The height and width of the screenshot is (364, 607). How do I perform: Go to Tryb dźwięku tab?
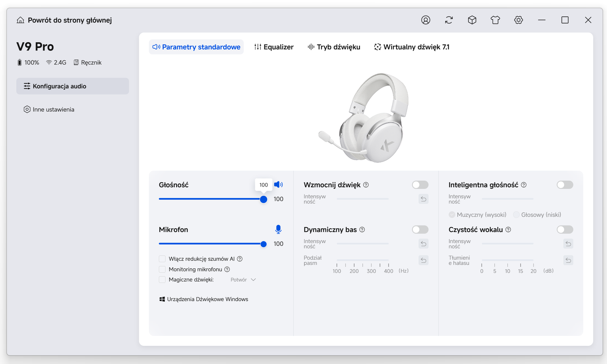(334, 47)
